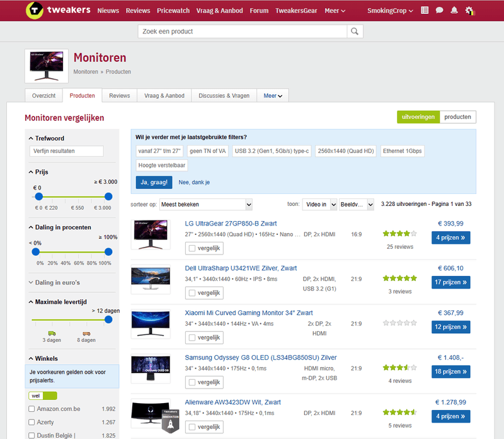Viewport: 504px width, 439px height.
Task: Open TweakersGear in the top navigation
Action: [x=296, y=11]
